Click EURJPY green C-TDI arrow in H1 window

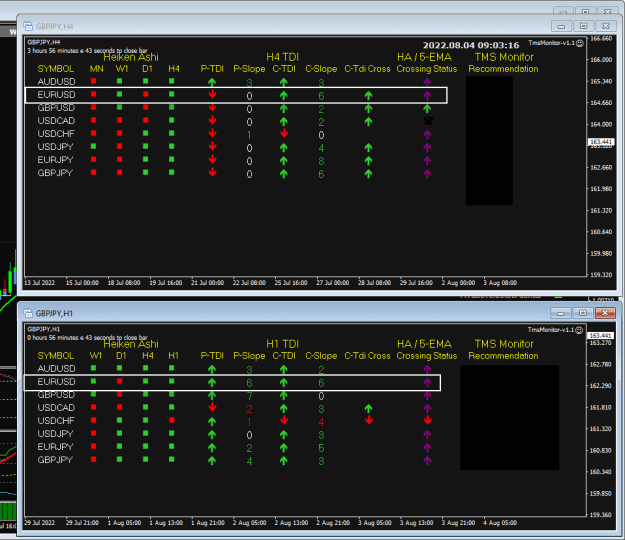[x=283, y=448]
